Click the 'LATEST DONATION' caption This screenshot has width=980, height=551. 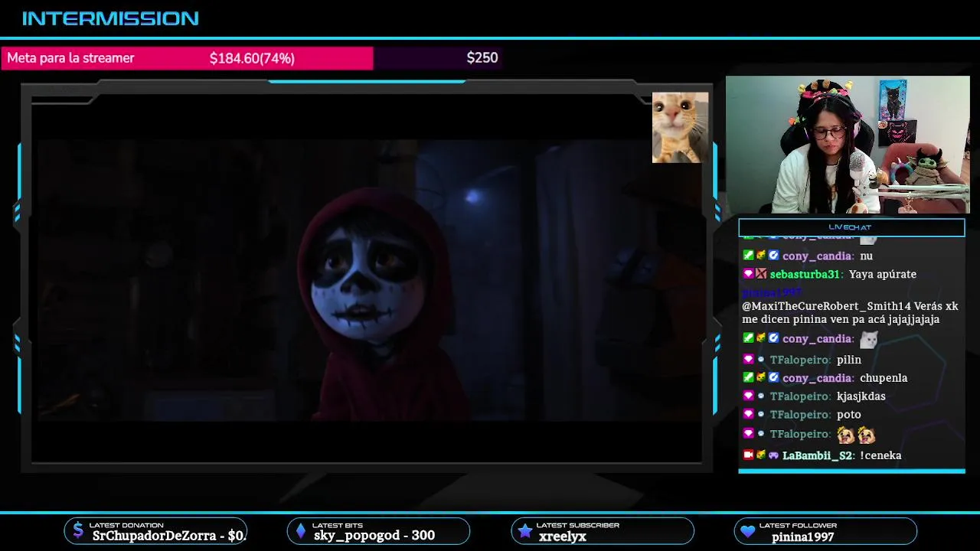(126, 525)
